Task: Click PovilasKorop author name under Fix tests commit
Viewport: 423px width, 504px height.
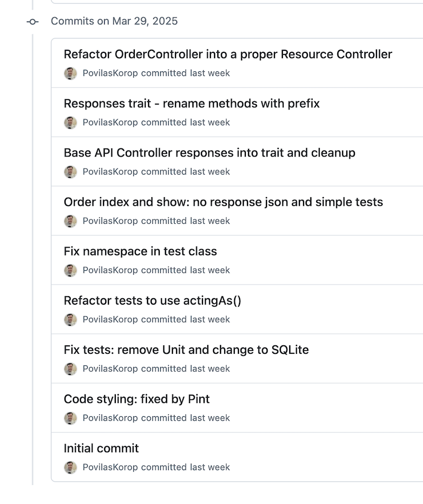Action: [110, 369]
